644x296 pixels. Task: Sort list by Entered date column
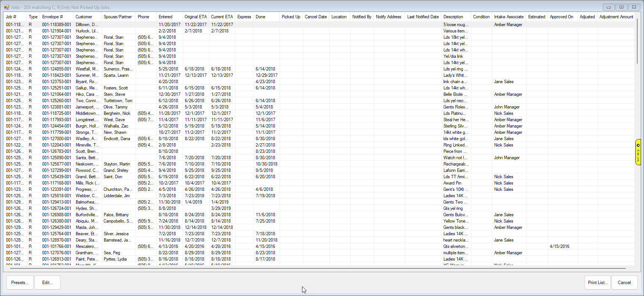(165, 17)
